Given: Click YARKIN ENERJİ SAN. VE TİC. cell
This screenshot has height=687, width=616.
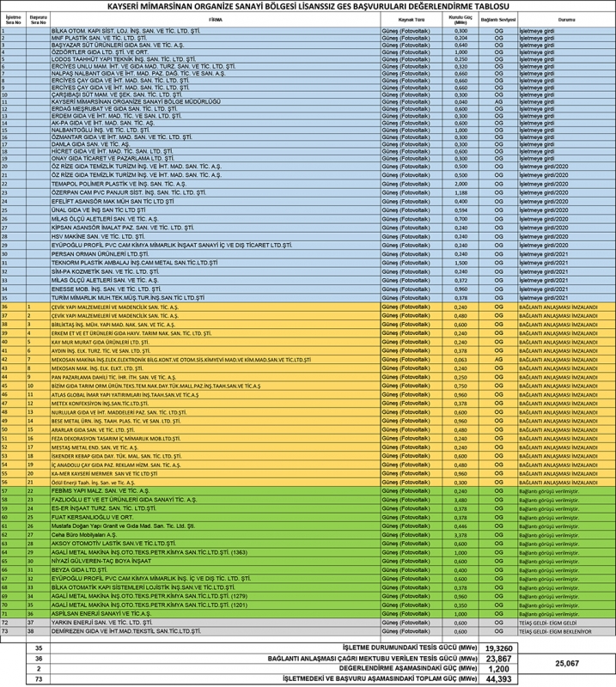Looking at the screenshot, I should 216,623.
